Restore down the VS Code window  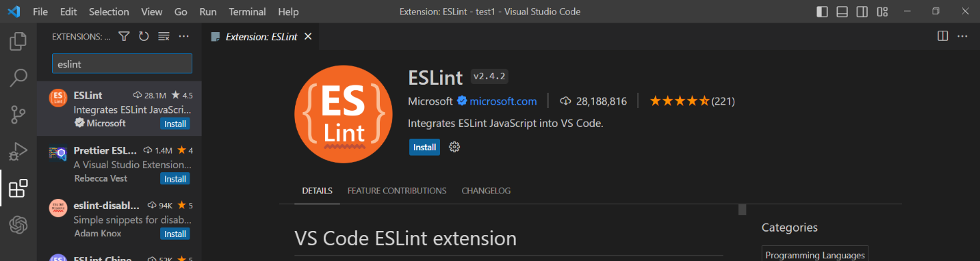936,12
